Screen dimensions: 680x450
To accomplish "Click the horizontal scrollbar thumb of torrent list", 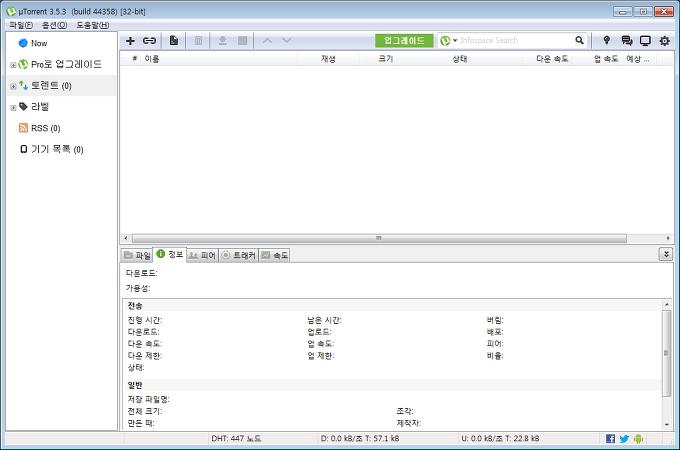I will (x=379, y=238).
